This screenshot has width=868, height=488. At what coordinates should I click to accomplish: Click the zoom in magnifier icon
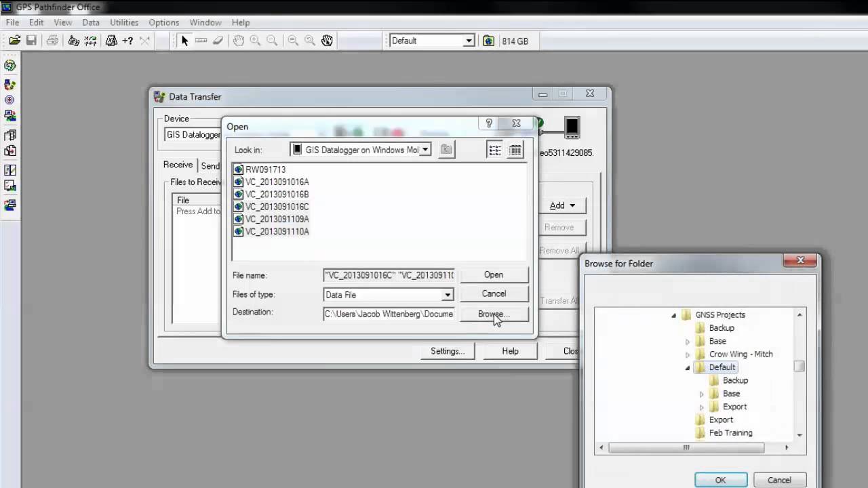(x=255, y=41)
